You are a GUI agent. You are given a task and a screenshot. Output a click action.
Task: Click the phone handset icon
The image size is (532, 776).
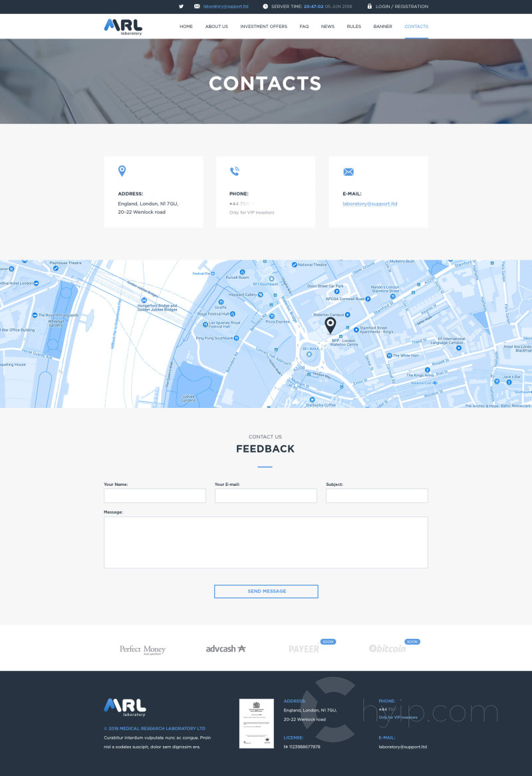234,171
